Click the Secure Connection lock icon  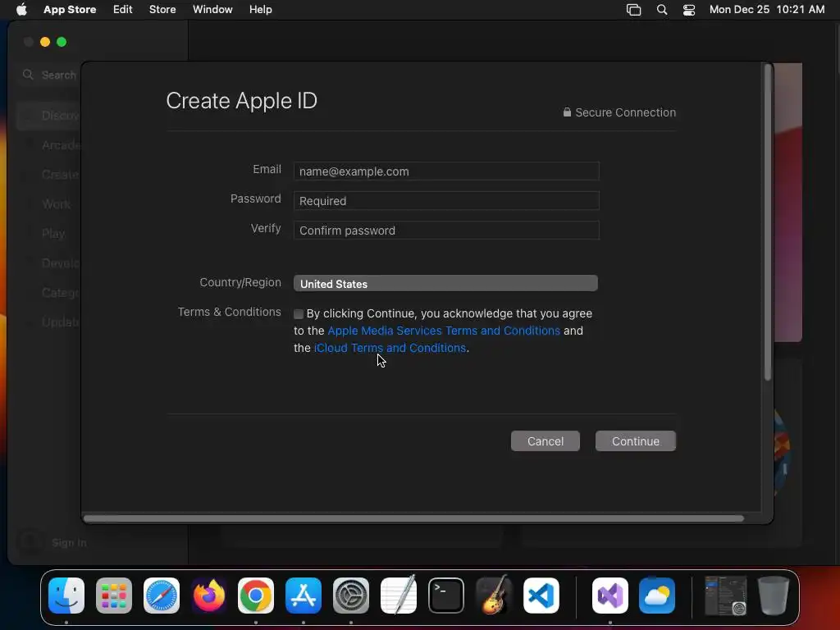click(567, 112)
